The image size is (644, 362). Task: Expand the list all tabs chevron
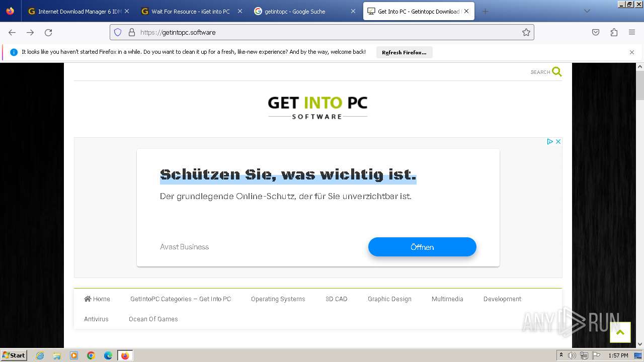(x=587, y=11)
